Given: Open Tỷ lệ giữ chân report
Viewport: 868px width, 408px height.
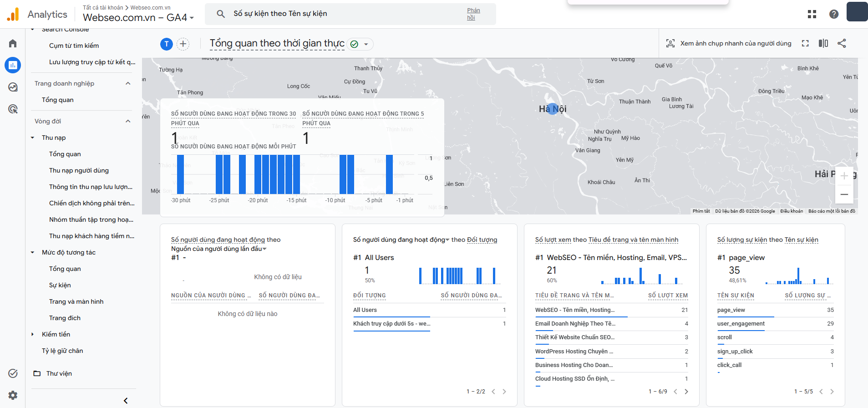Looking at the screenshot, I should (62, 351).
